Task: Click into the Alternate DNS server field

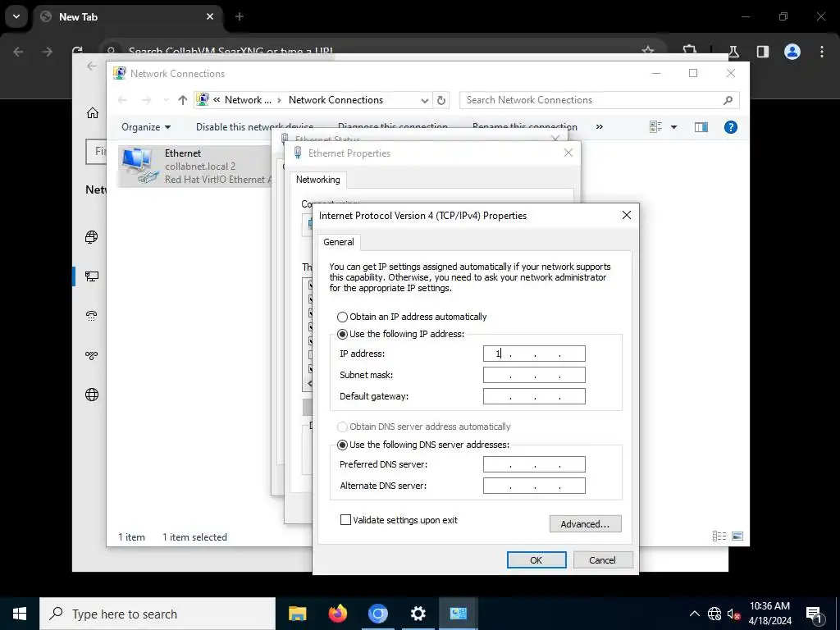Action: (x=534, y=486)
